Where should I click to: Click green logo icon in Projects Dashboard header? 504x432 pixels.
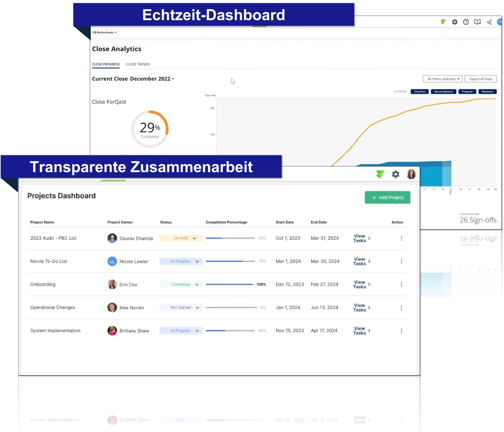pos(380,174)
